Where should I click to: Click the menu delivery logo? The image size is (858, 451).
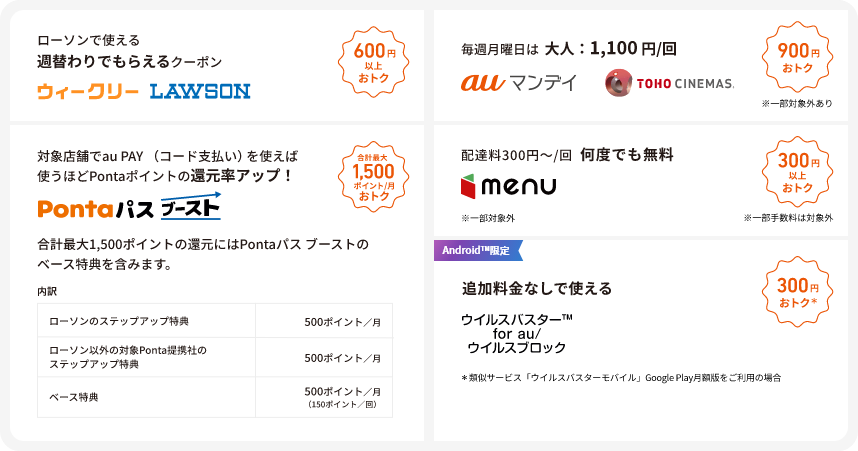[508, 186]
